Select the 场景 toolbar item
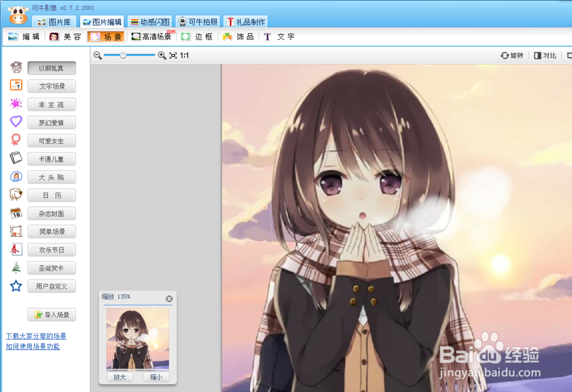This screenshot has height=392, width=572. tap(106, 37)
